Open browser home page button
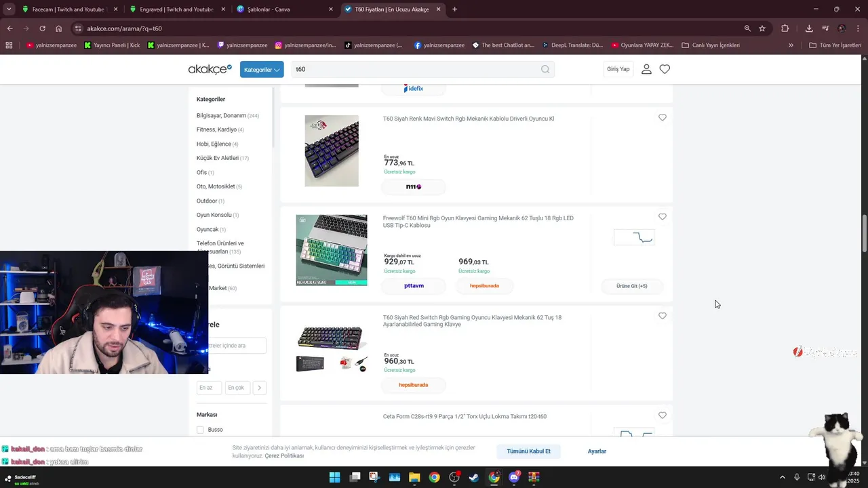This screenshot has width=868, height=488. click(x=59, y=28)
